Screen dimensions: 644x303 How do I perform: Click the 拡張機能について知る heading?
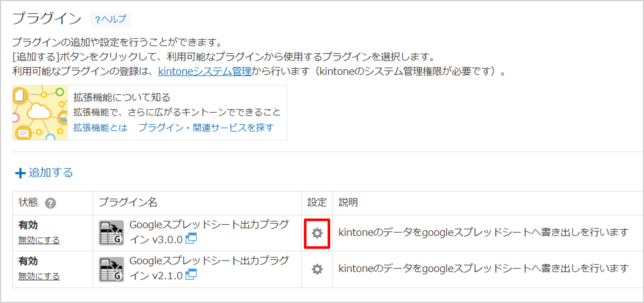122,97
